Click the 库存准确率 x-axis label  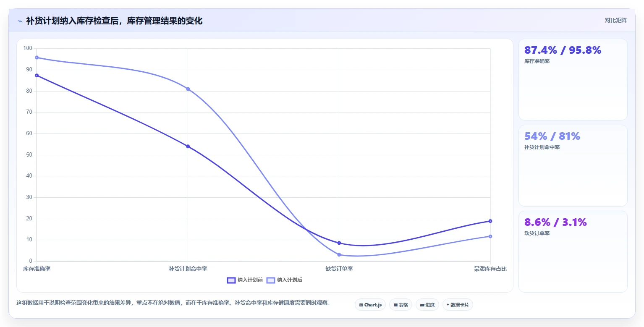(x=37, y=269)
